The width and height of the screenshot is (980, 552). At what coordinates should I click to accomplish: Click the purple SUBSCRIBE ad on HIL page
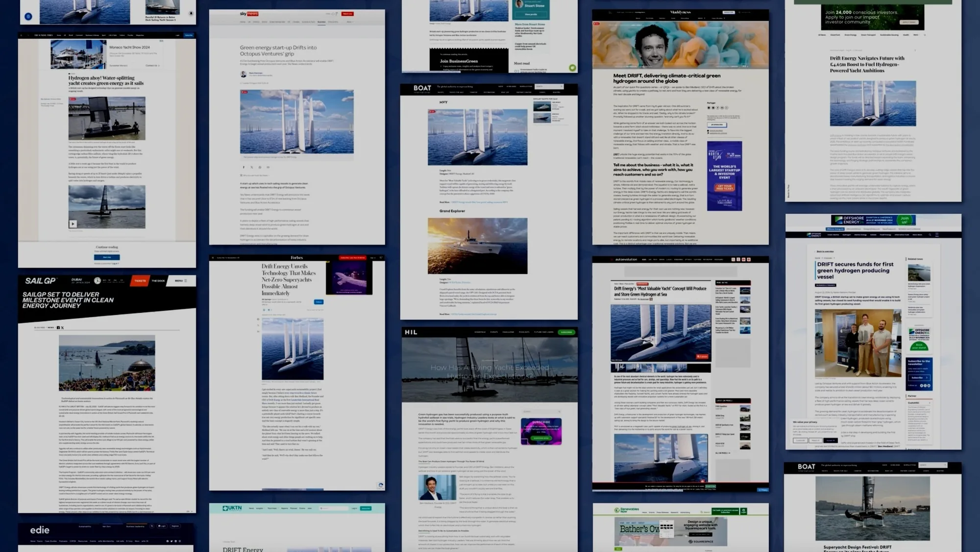(x=541, y=431)
